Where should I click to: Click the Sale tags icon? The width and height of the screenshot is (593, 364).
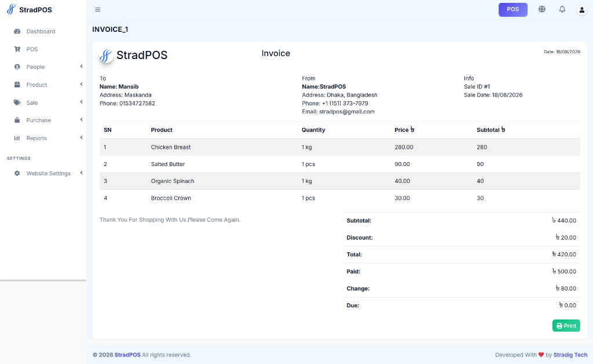17,102
